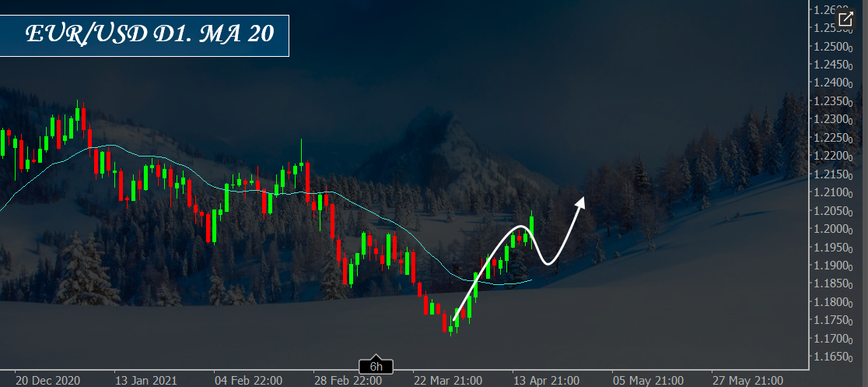
Task: Select the 13 Apr 21:00 date label
Action: 546,381
